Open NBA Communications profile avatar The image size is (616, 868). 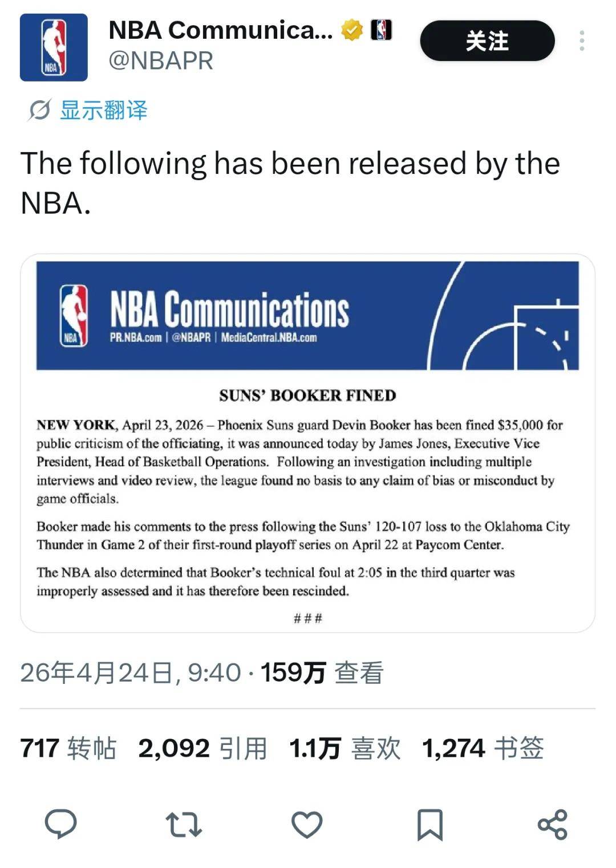[x=54, y=47]
